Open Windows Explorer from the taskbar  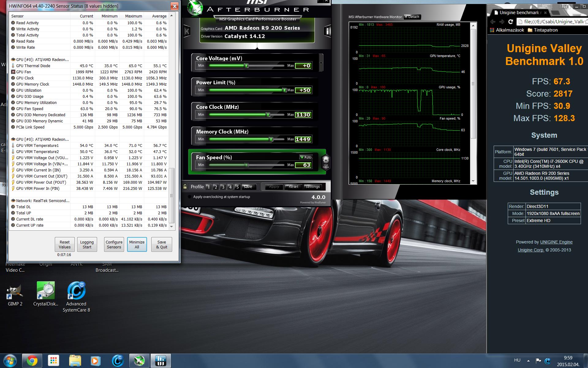[75, 361]
